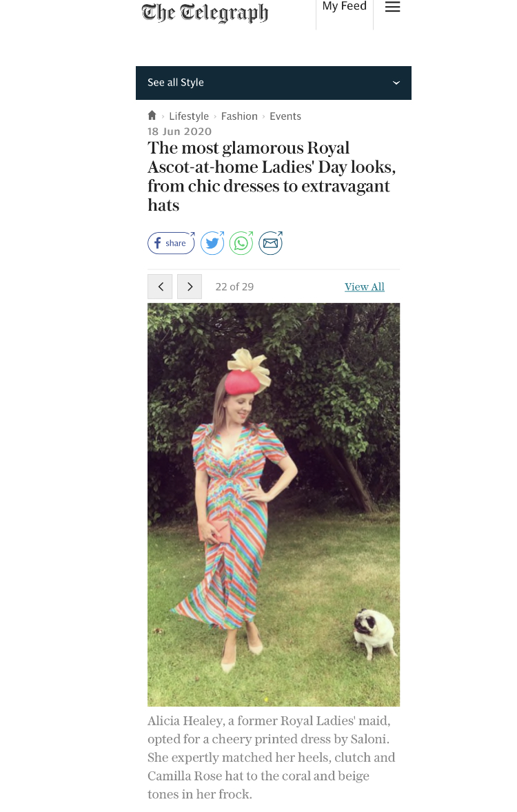Open the hamburger menu icon

[x=392, y=8]
